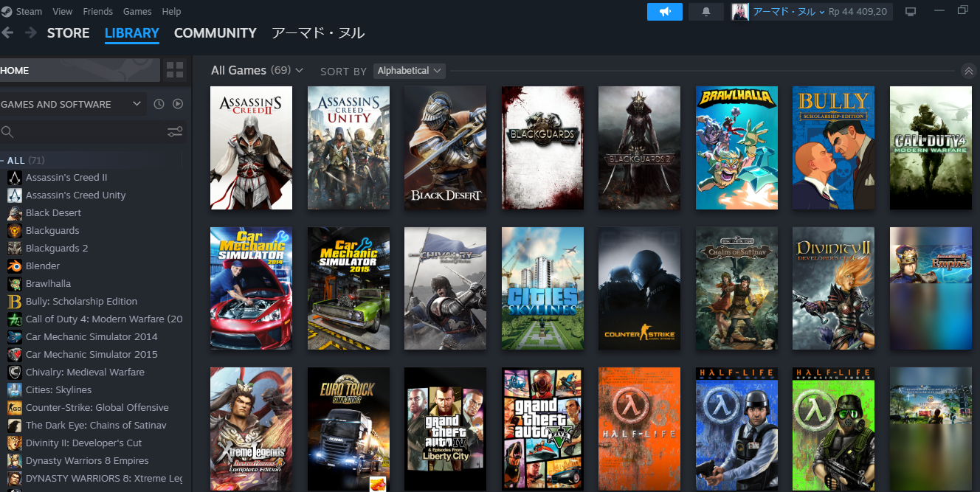Open the Friends menu
This screenshot has width=980, height=492.
98,12
